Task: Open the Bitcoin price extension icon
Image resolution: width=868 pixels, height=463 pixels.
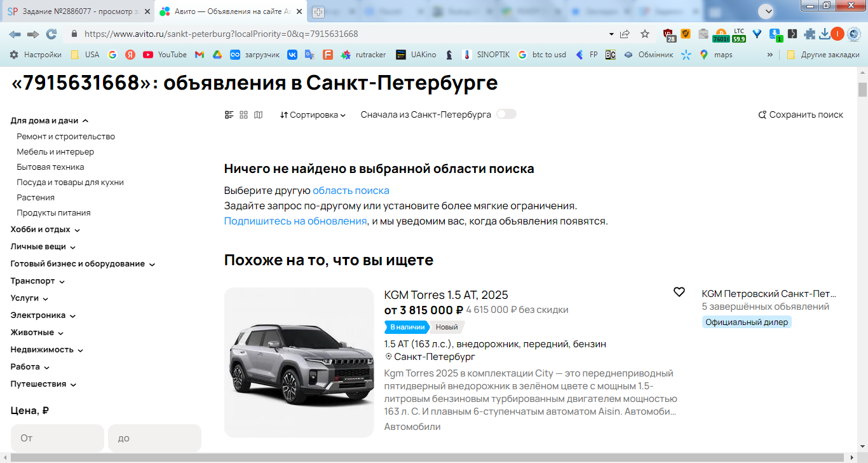Action: [721, 35]
